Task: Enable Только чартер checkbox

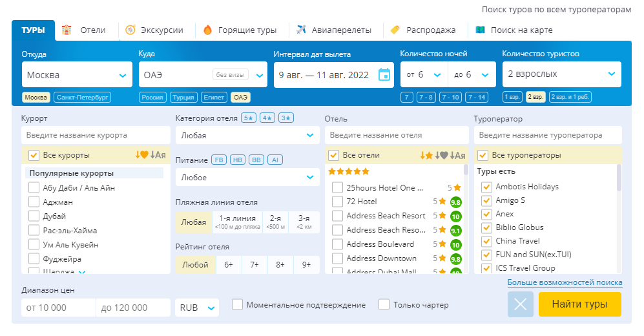Action: point(384,304)
